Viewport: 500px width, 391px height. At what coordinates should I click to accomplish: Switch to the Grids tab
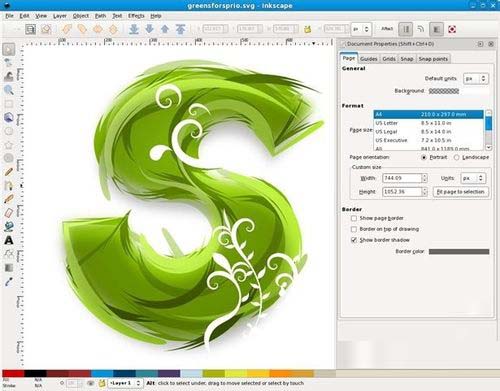point(389,59)
